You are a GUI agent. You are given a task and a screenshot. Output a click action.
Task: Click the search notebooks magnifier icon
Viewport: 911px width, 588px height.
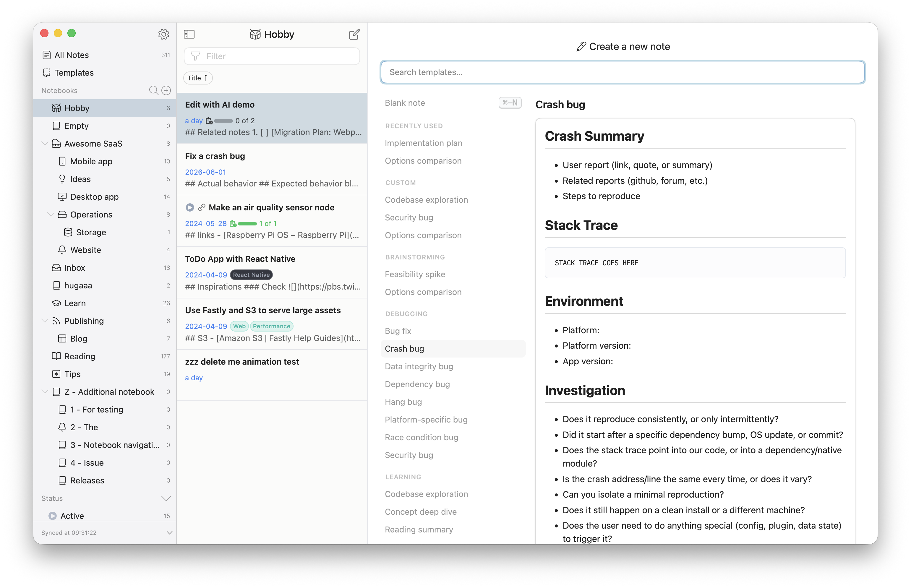153,90
